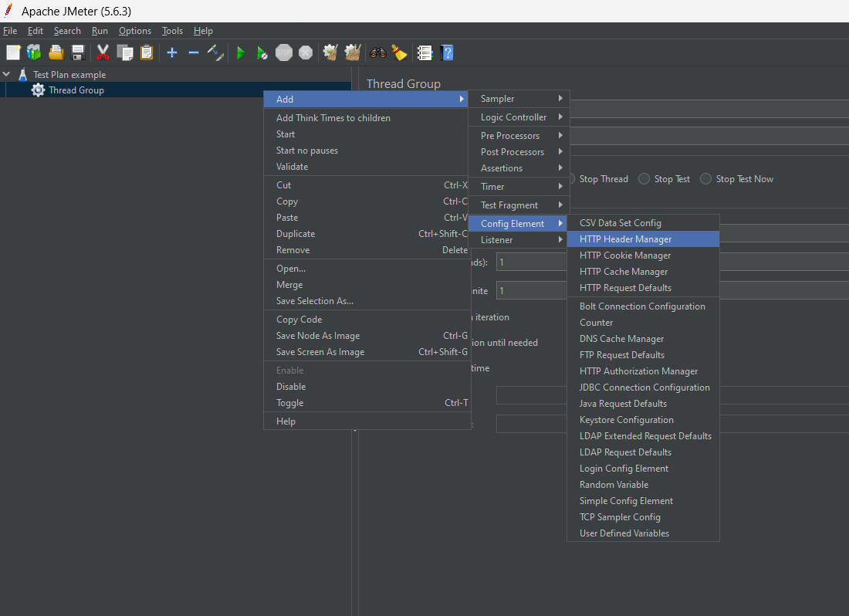Select Remove in context menu
849x616 pixels.
tap(367, 249)
